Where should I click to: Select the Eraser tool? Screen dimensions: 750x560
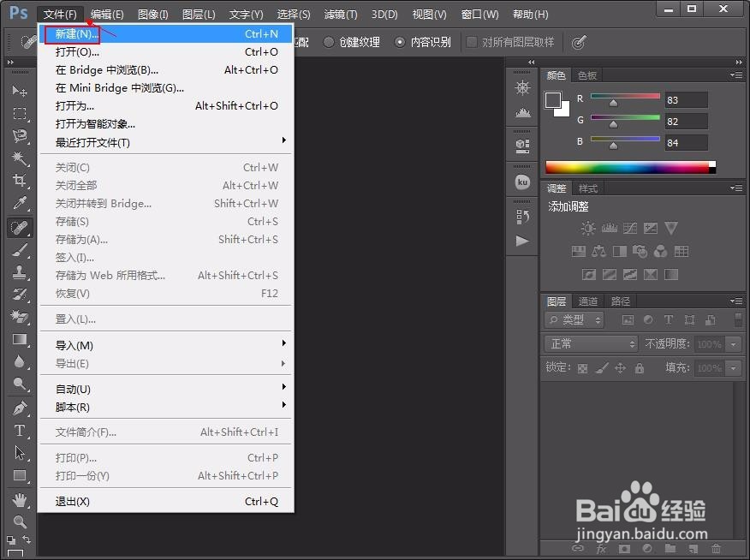(x=20, y=317)
